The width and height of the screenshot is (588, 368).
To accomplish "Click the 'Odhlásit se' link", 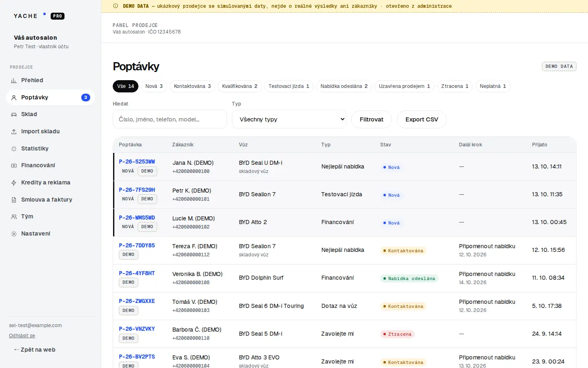I will coord(22,336).
